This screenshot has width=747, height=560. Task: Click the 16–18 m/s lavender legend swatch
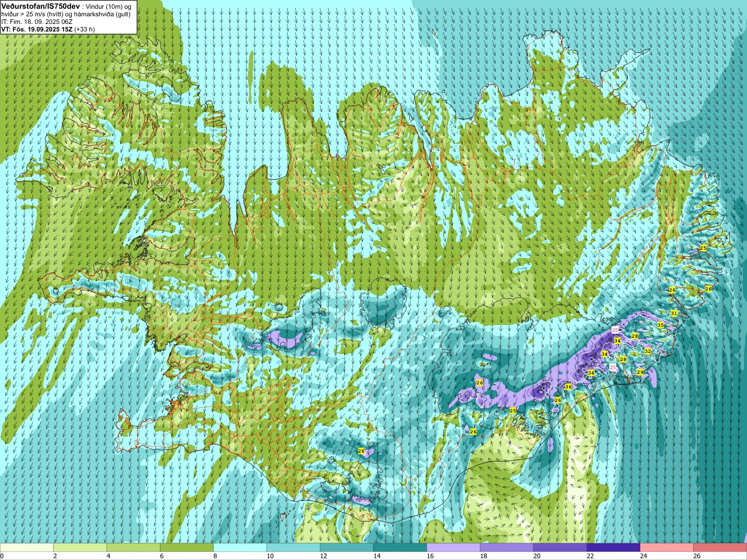[453, 548]
